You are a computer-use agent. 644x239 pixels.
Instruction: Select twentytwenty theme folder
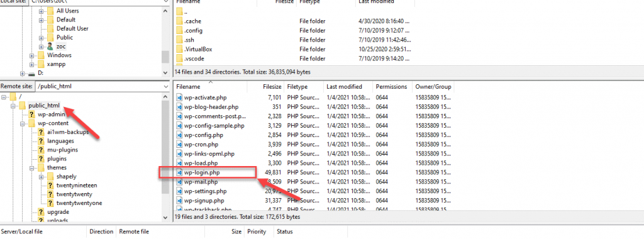pyautogui.click(x=74, y=194)
